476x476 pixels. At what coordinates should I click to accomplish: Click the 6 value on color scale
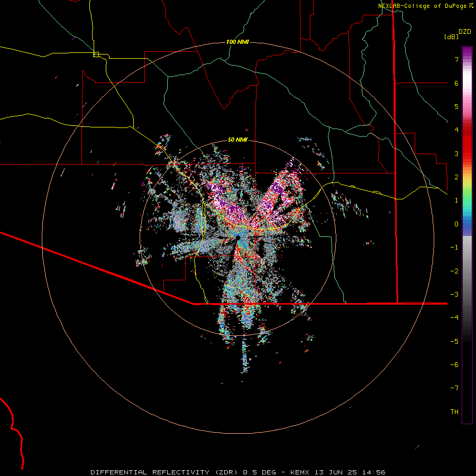pyautogui.click(x=456, y=83)
